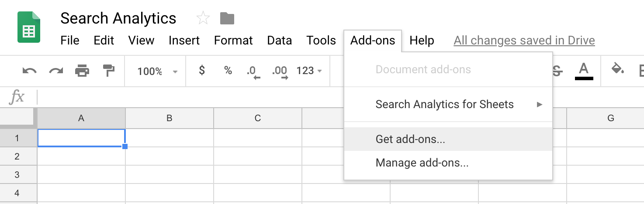
Task: Format as percent
Action: (x=228, y=70)
